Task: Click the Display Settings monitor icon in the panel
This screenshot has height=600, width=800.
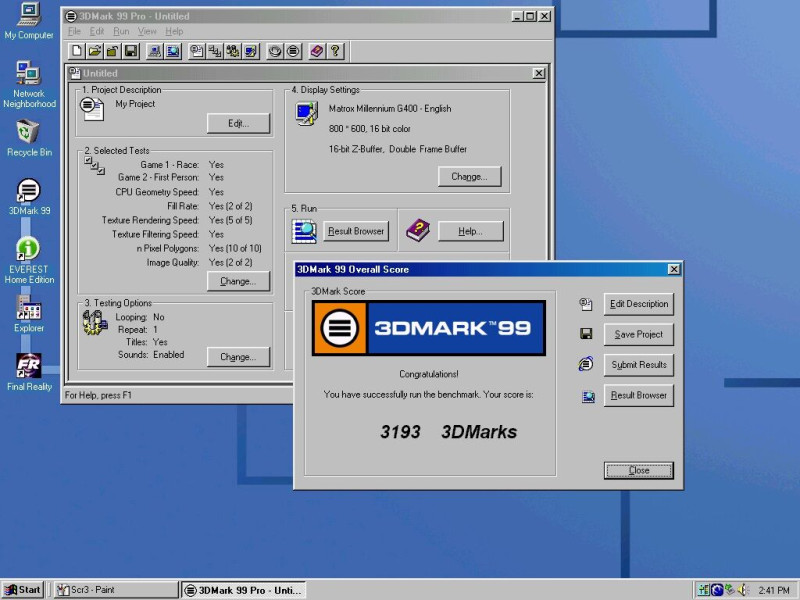Action: 307,114
